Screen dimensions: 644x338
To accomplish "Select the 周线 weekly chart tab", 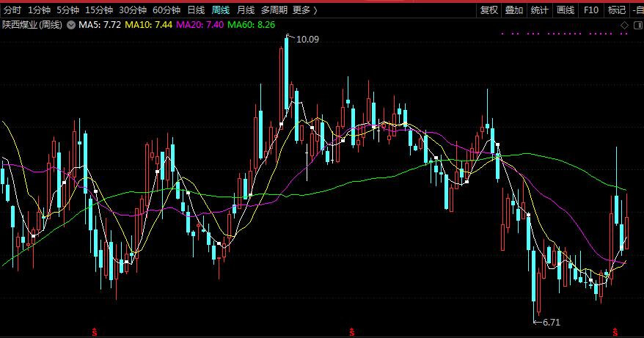I will tap(221, 10).
